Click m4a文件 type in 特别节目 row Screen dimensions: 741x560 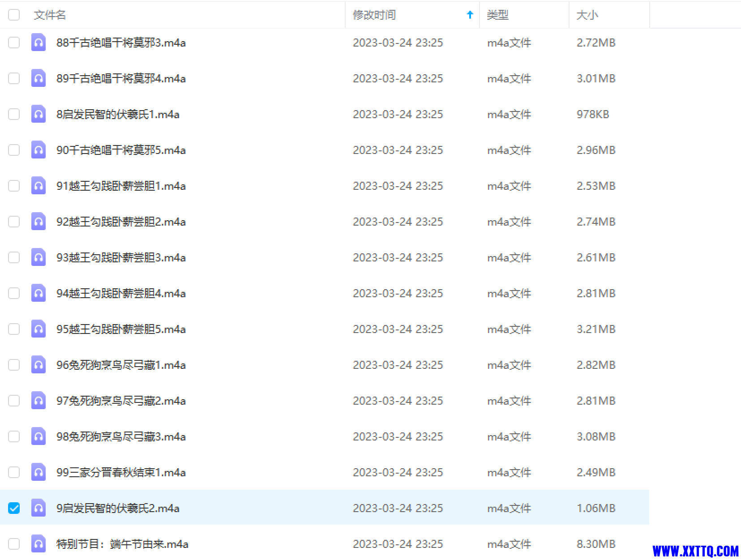tap(509, 544)
